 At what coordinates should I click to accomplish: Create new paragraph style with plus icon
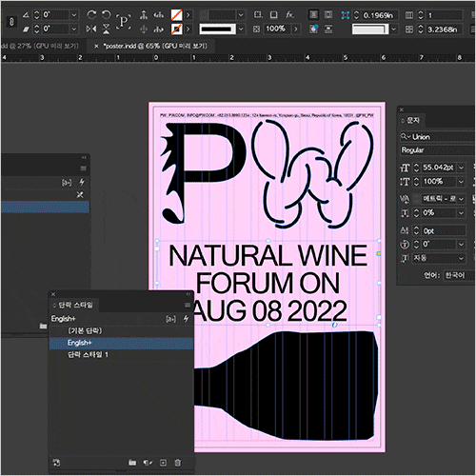point(163,463)
